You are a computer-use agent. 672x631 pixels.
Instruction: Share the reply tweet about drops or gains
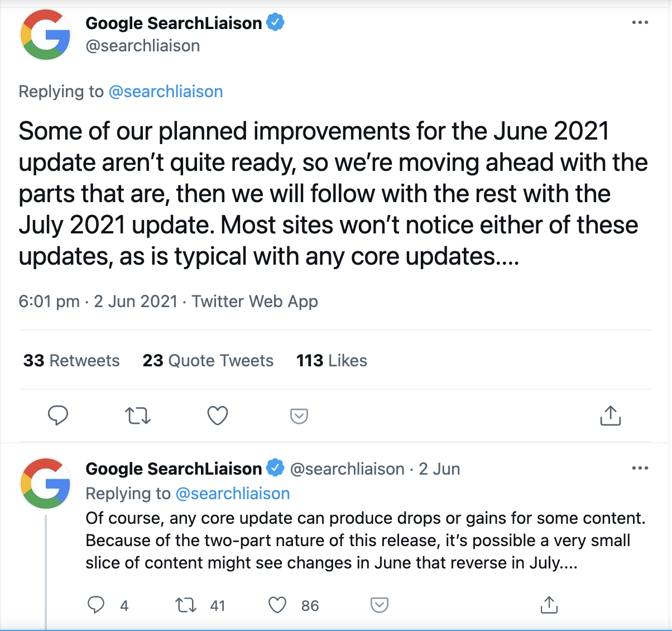[549, 605]
